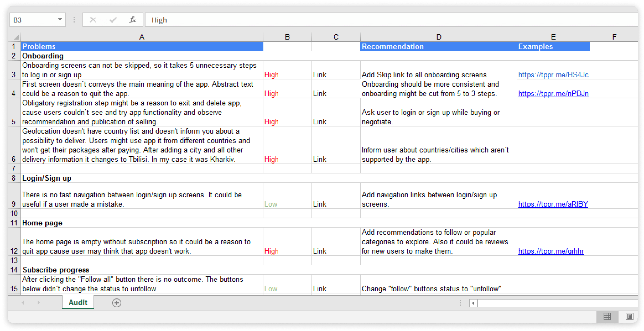
Task: Select column E header
Action: [553, 37]
